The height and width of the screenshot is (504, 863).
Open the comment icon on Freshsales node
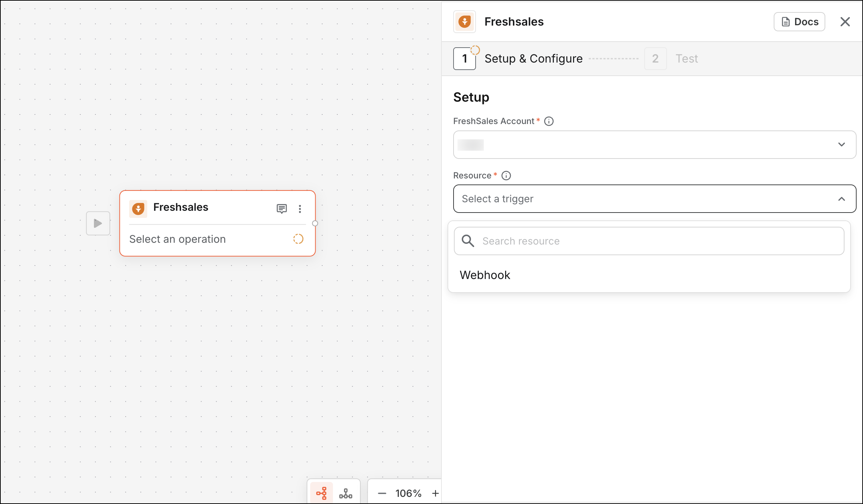point(281,209)
